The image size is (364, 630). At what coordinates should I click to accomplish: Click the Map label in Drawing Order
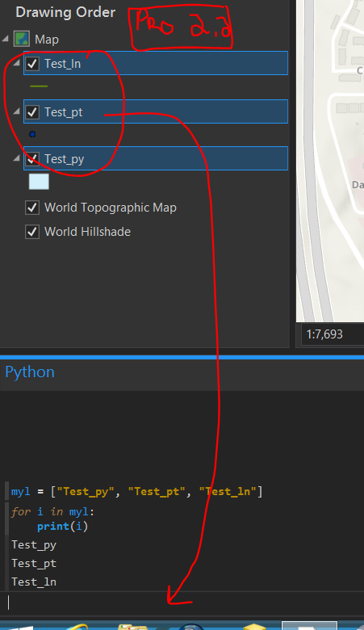coord(47,40)
